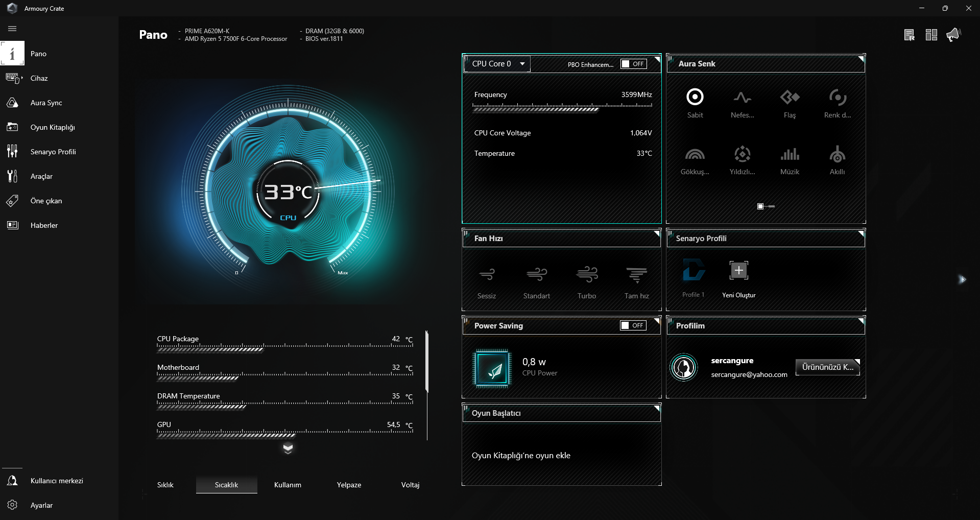Image resolution: width=980 pixels, height=520 pixels.
Task: Create new profile with Yeni Oluştur
Action: click(739, 279)
